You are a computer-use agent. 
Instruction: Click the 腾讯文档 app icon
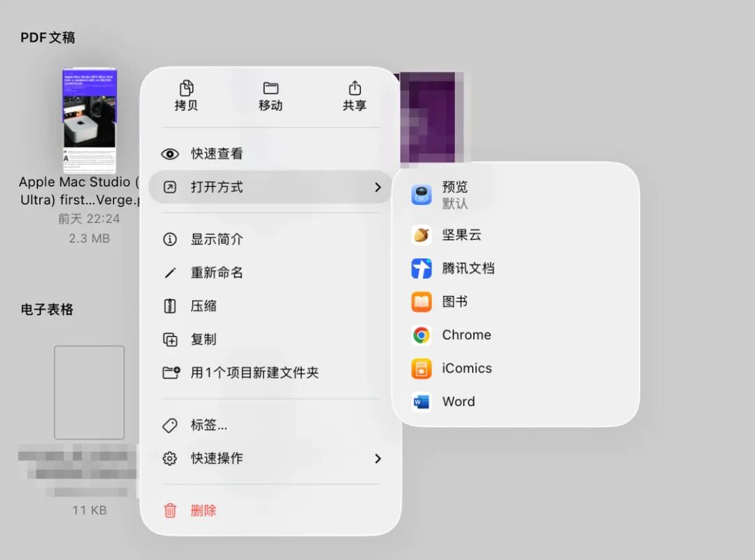coord(422,268)
